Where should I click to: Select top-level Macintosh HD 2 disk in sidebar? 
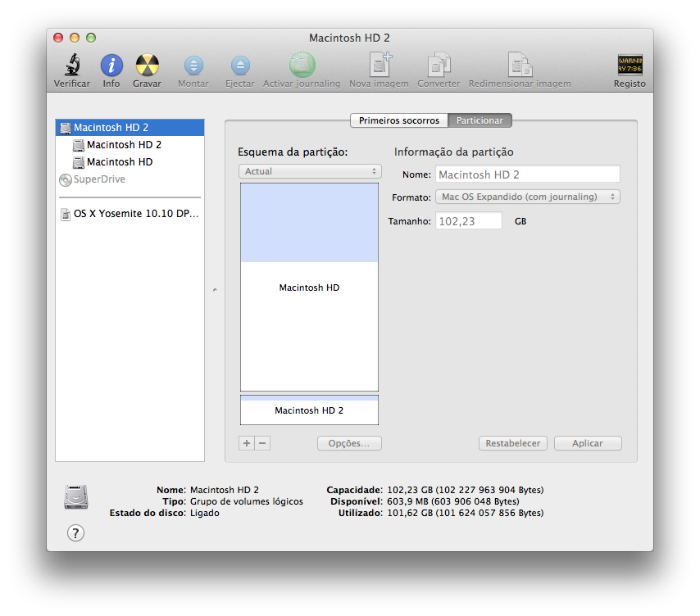[x=130, y=128]
